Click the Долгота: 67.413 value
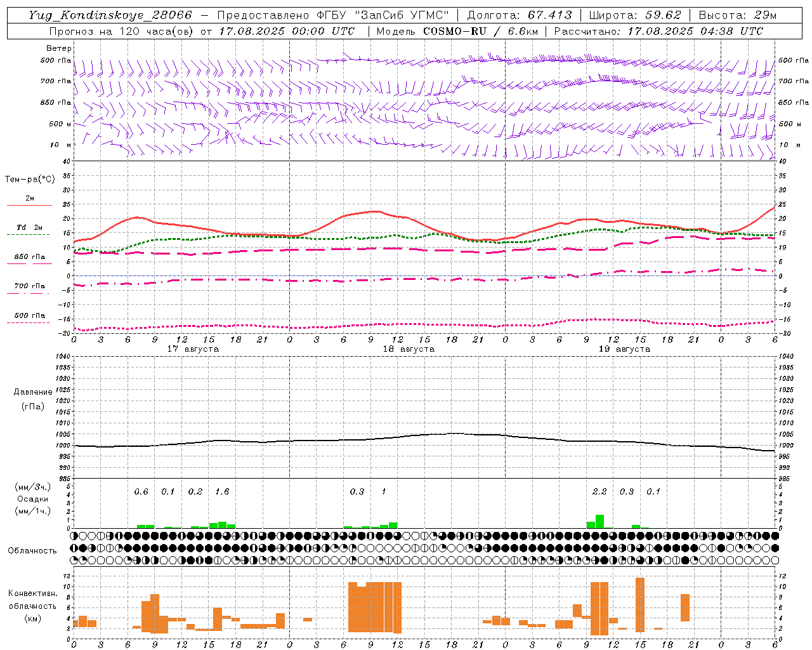The image size is (812, 650). click(x=519, y=15)
